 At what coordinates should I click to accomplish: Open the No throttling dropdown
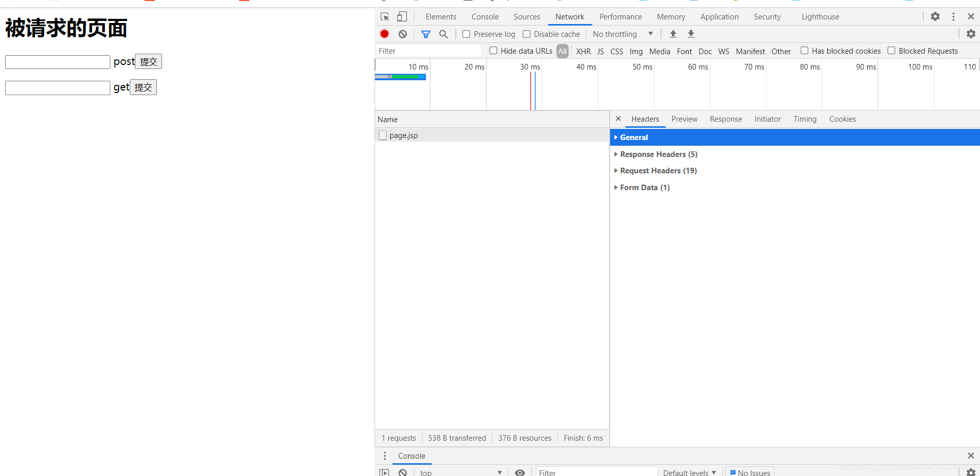click(623, 34)
